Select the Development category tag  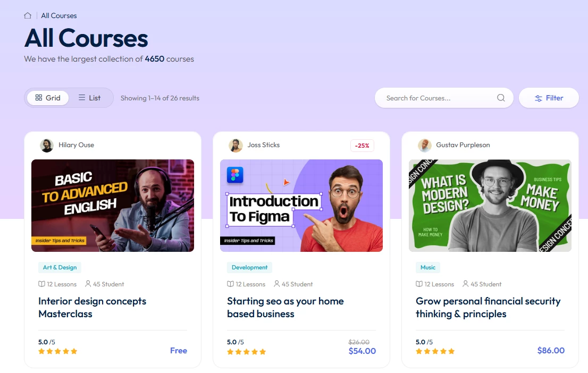pos(249,267)
